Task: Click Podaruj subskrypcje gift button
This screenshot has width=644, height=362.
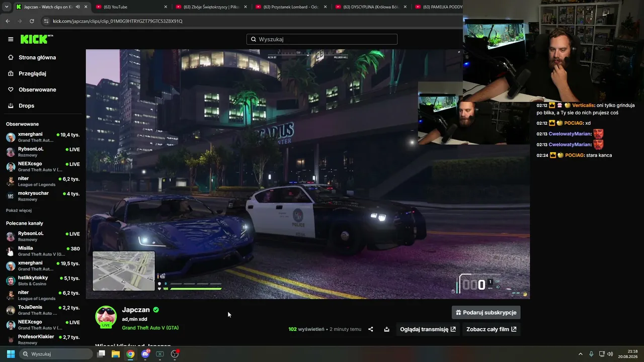Action: pyautogui.click(x=486, y=312)
